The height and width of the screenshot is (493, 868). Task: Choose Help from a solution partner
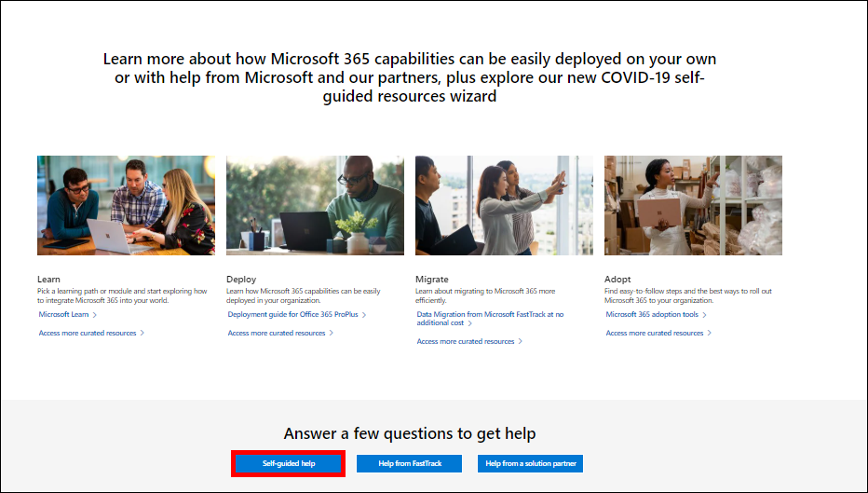click(x=530, y=463)
